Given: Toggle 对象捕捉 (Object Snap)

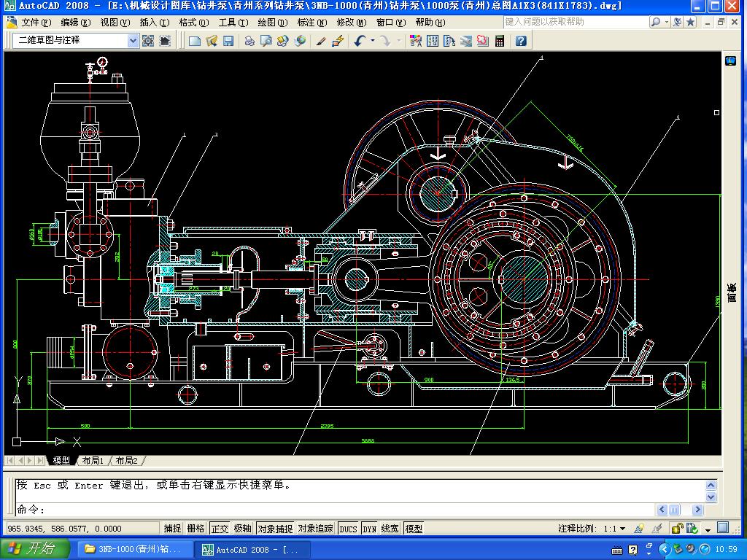Looking at the screenshot, I should (275, 529).
